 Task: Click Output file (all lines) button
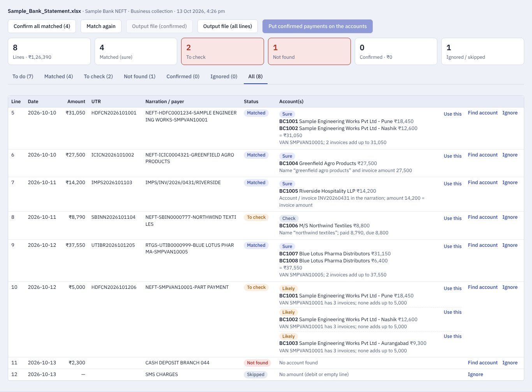(x=227, y=26)
